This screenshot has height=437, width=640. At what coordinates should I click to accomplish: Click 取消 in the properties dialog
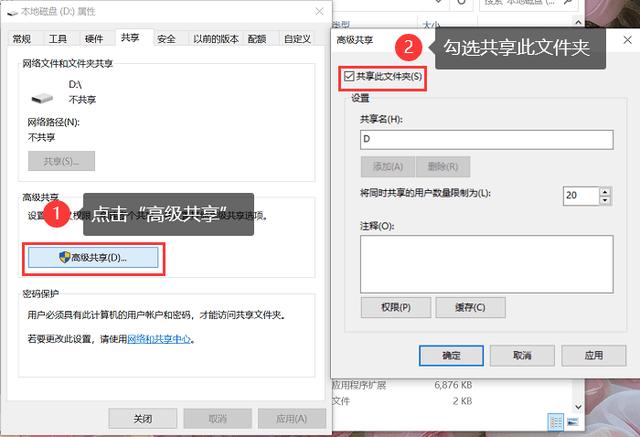(x=218, y=419)
